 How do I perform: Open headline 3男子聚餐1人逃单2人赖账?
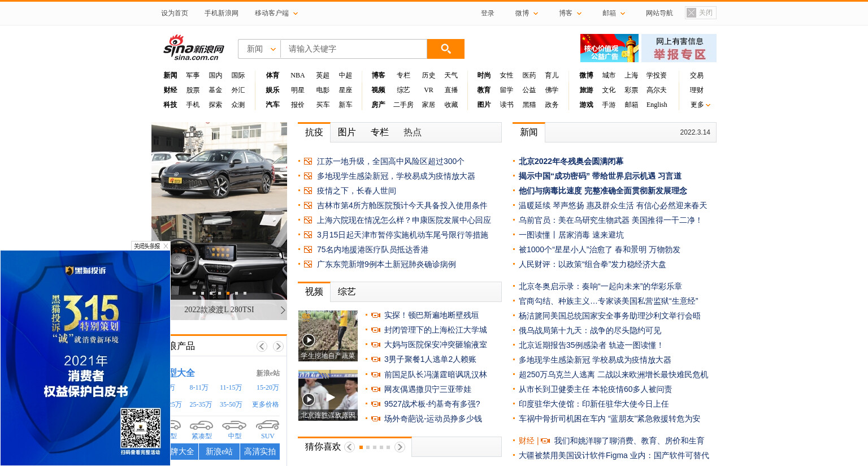(430, 359)
